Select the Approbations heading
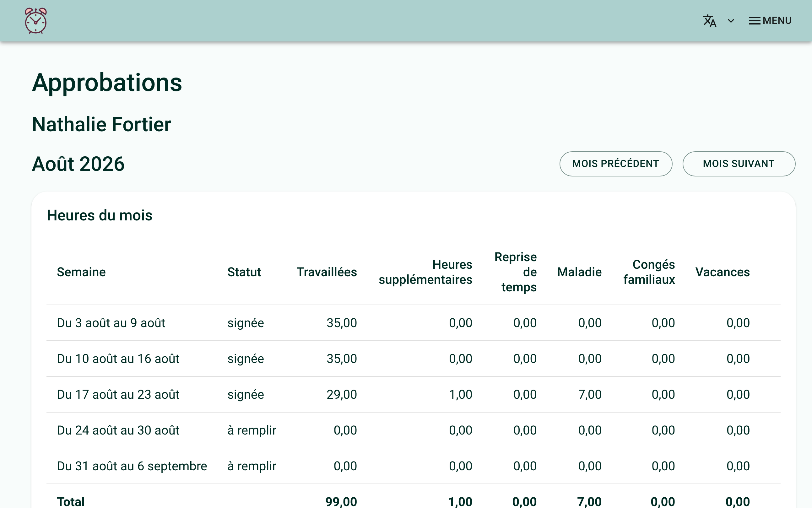The width and height of the screenshot is (812, 508). tap(107, 82)
